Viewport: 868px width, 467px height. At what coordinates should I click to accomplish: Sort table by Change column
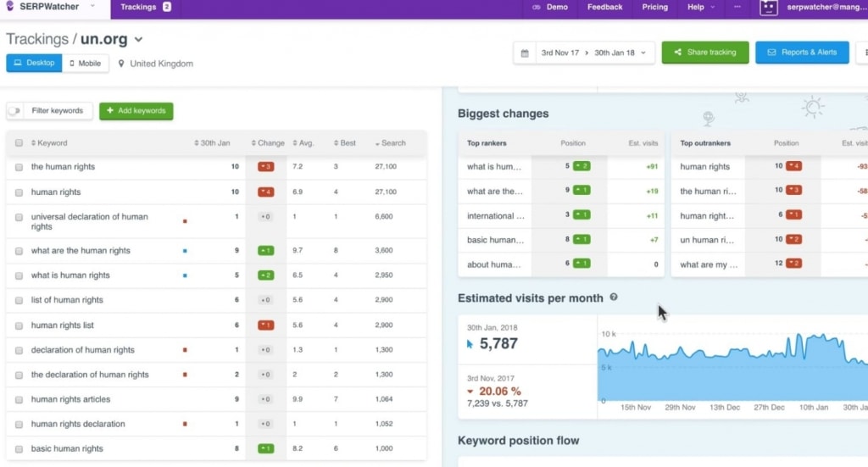[x=268, y=142]
